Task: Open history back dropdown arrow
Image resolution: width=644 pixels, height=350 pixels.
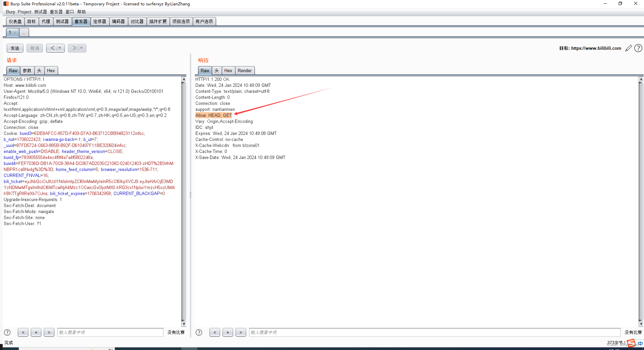Action: pyautogui.click(x=60, y=48)
